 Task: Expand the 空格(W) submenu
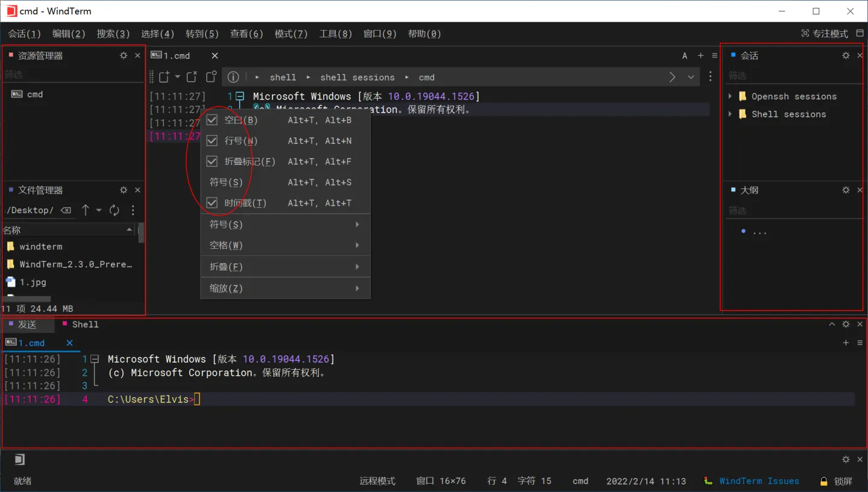tap(285, 245)
